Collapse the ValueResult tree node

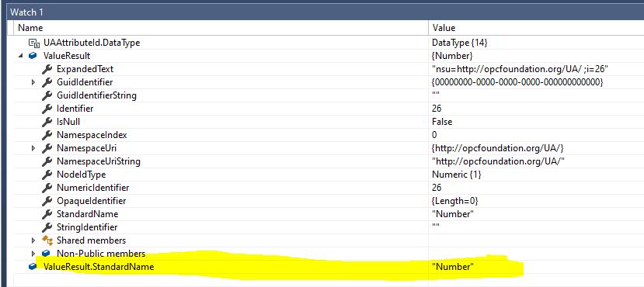click(x=20, y=56)
